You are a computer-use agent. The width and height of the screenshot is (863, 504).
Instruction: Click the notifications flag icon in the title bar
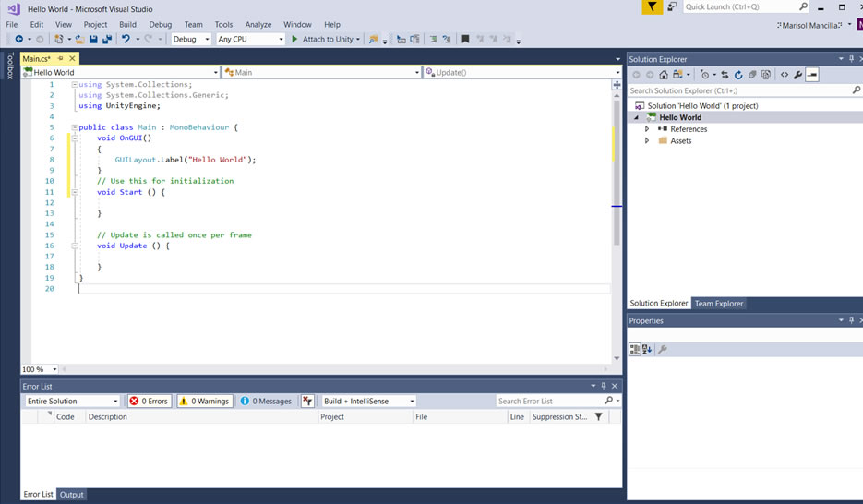[652, 6]
